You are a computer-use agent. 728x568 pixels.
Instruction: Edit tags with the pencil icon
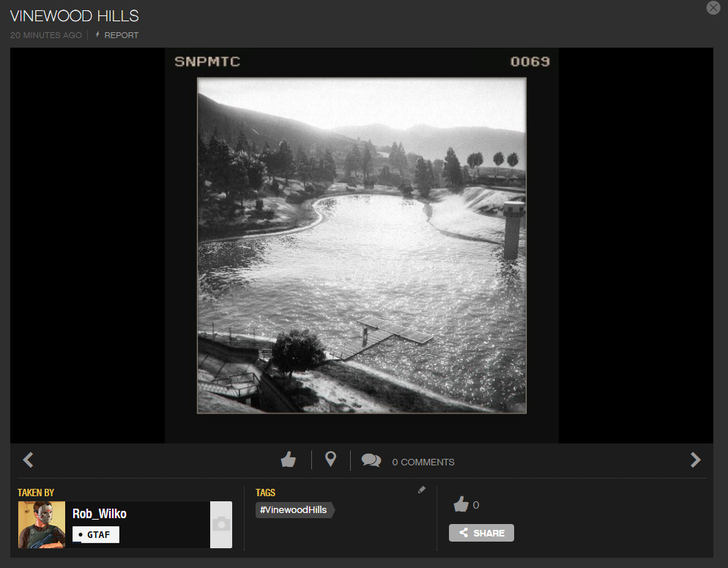point(422,490)
